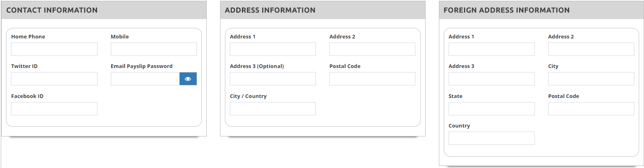Image resolution: width=644 pixels, height=168 pixels.
Task: Click the Foreign Address Information header
Action: [x=541, y=10]
